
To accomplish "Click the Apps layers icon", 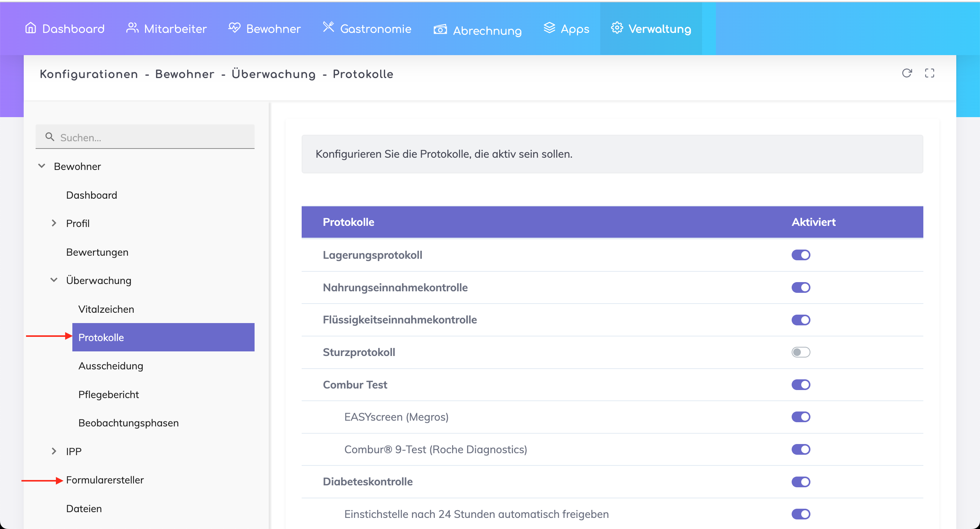I will point(549,28).
